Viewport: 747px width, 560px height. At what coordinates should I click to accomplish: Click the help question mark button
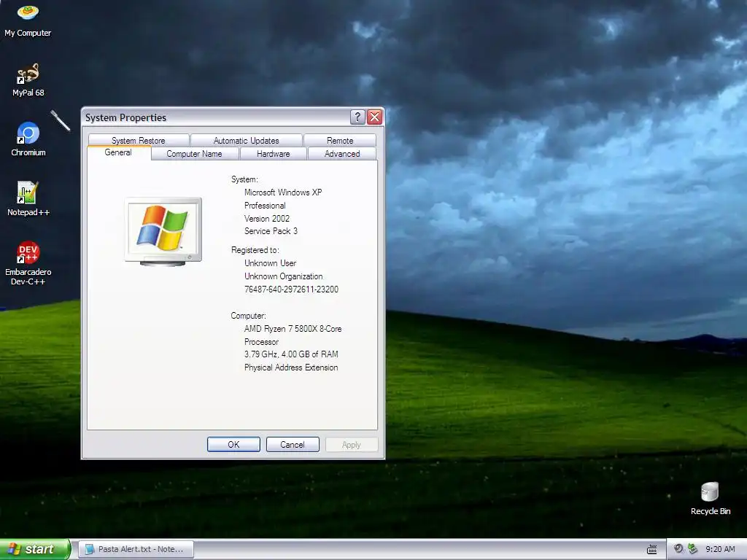tap(357, 117)
